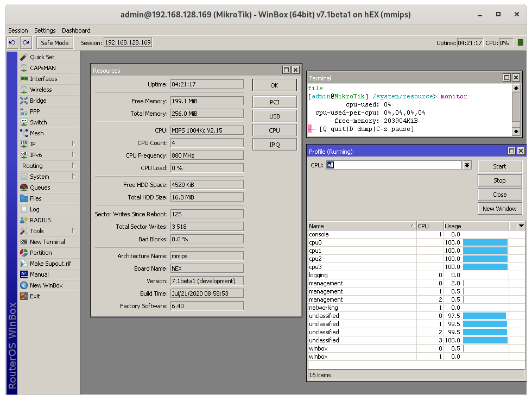Open the Interfaces list
This screenshot has height=400, width=532.
click(x=49, y=79)
